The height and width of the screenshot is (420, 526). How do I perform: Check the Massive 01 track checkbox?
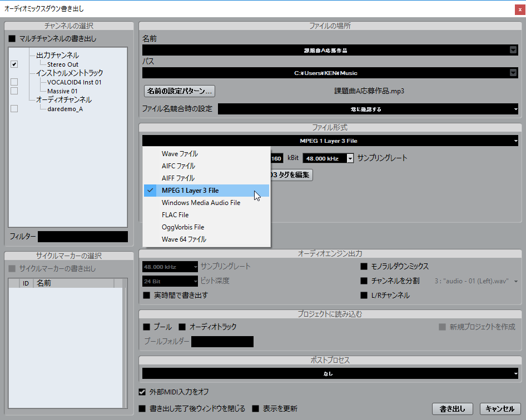pyautogui.click(x=14, y=91)
